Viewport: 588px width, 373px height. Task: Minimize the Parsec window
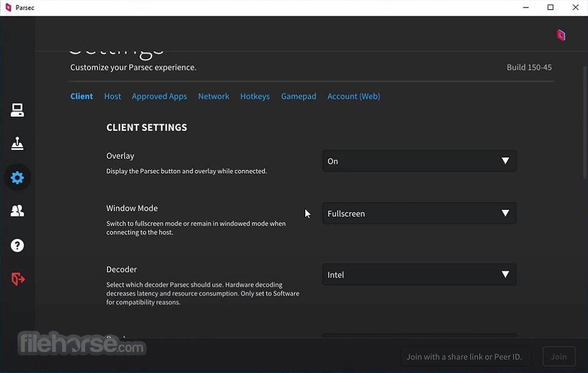[x=526, y=8]
